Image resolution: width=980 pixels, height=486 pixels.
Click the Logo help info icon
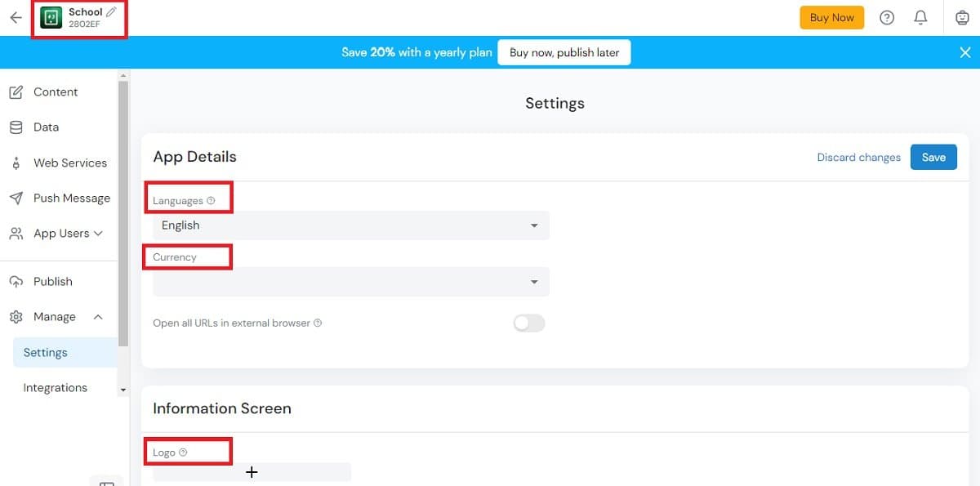(183, 453)
